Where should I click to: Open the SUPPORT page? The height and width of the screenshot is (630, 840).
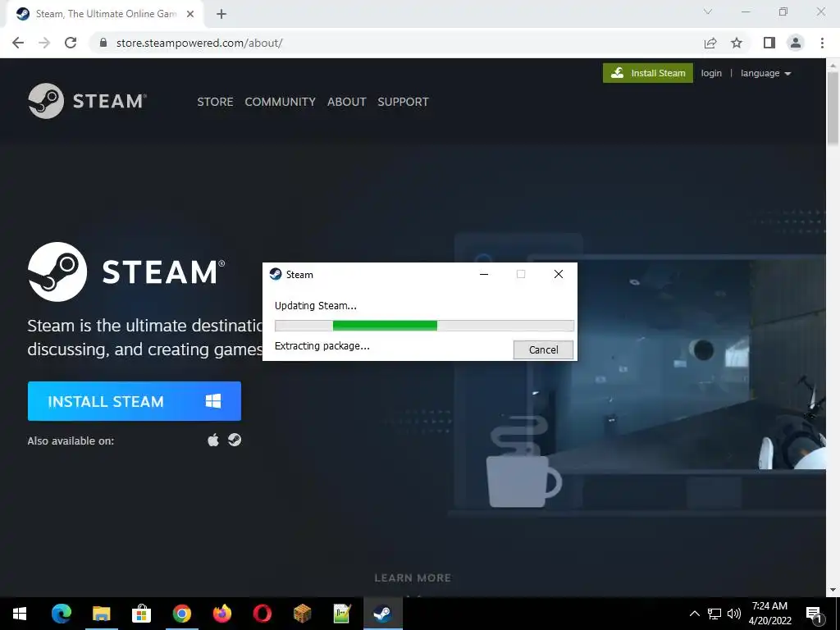point(403,102)
